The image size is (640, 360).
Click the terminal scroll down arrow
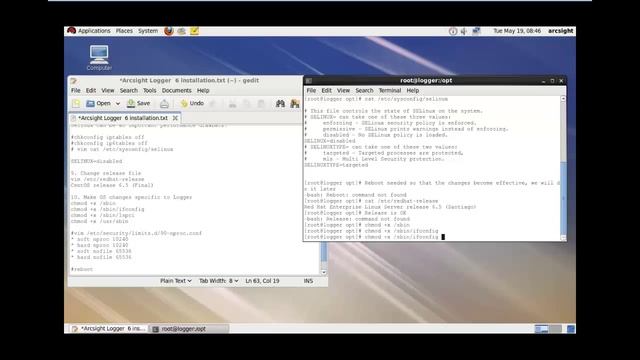(x=563, y=238)
